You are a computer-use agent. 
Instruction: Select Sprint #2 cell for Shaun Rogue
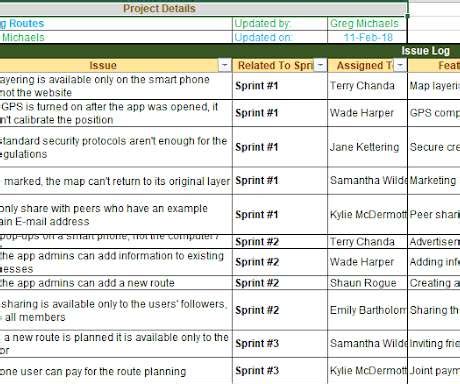coord(280,283)
